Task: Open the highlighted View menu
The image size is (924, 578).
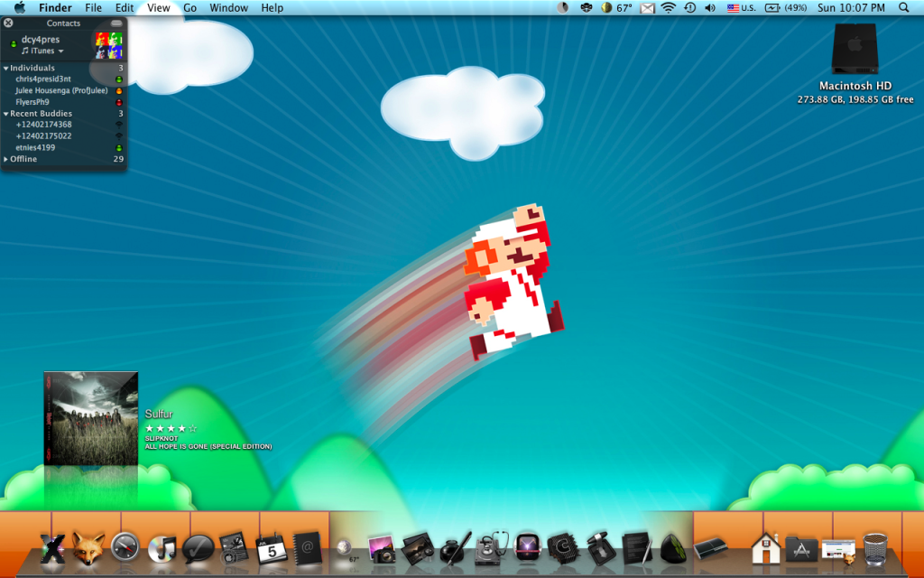Action: click(x=159, y=7)
